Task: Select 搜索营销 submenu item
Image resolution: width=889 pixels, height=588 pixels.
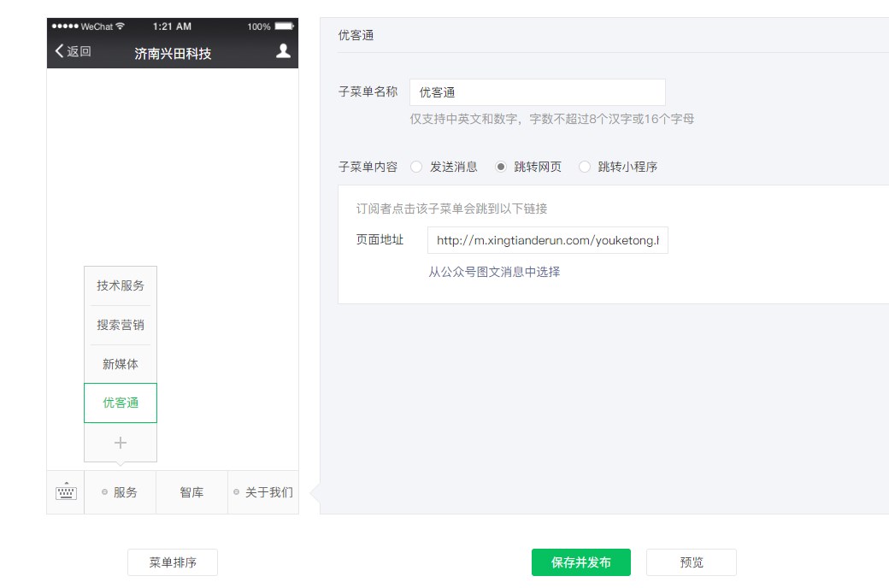Action: click(x=121, y=325)
